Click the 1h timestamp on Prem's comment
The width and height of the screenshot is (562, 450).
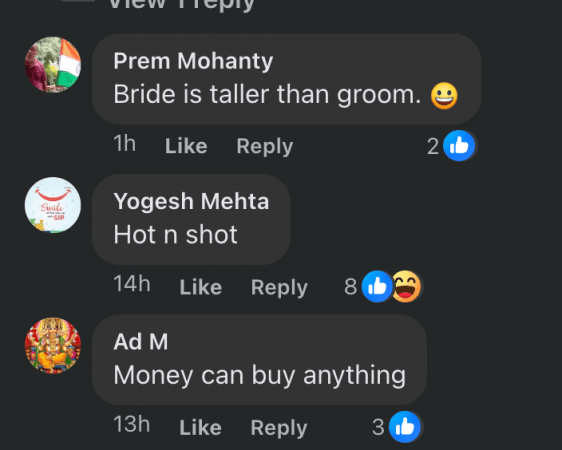click(x=125, y=144)
